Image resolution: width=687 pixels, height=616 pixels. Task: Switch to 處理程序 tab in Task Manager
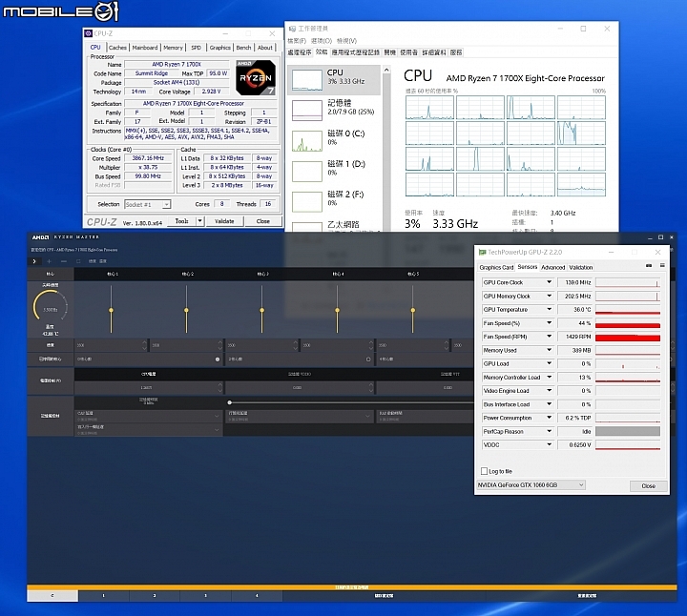[x=300, y=52]
